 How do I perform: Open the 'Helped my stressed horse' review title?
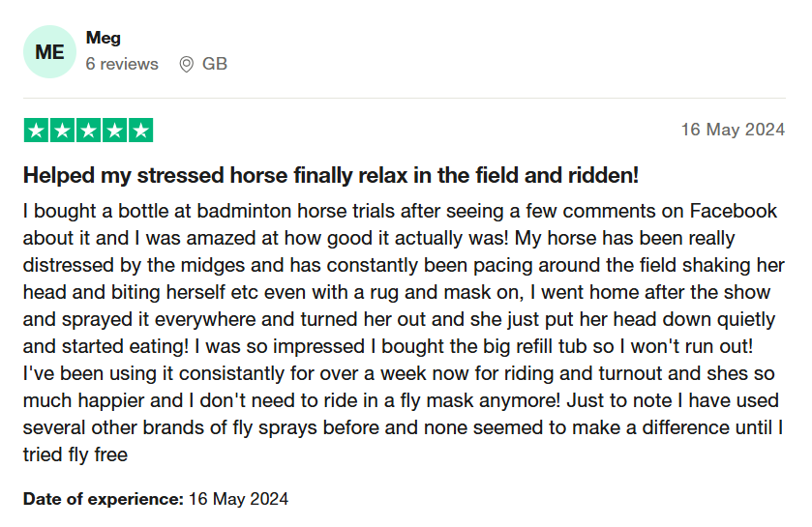pos(331,176)
